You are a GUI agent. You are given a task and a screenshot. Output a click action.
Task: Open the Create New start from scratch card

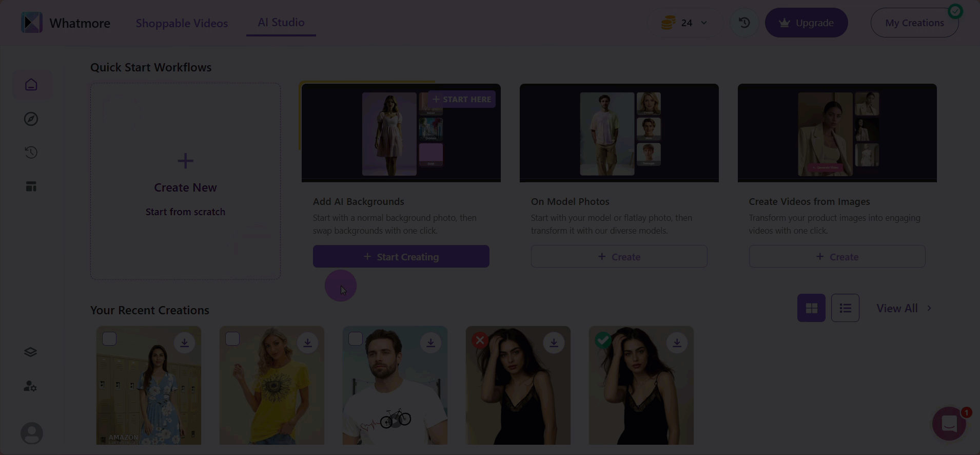tap(185, 181)
